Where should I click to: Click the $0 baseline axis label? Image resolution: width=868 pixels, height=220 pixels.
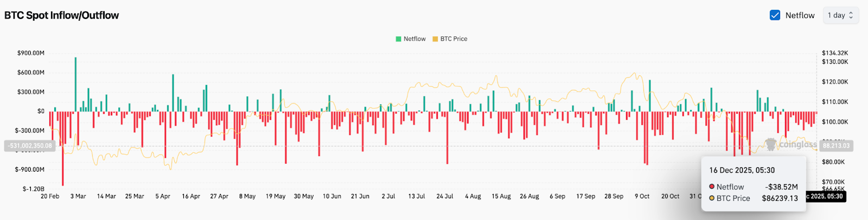coord(41,111)
